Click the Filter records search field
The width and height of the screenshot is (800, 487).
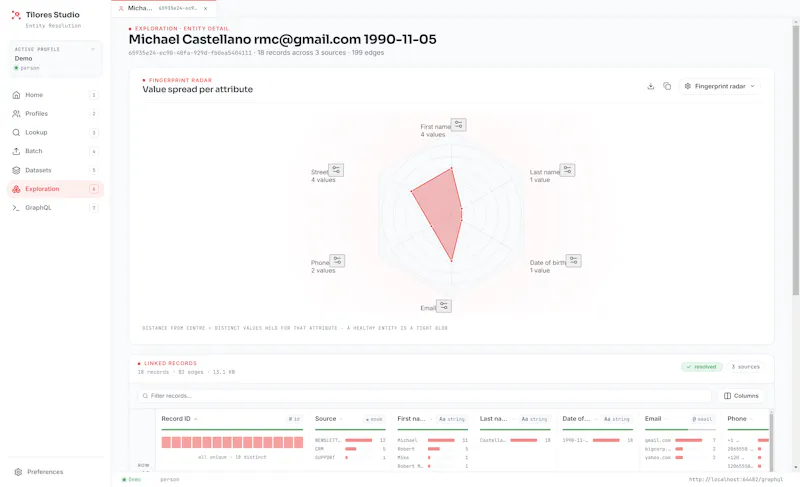click(x=424, y=396)
